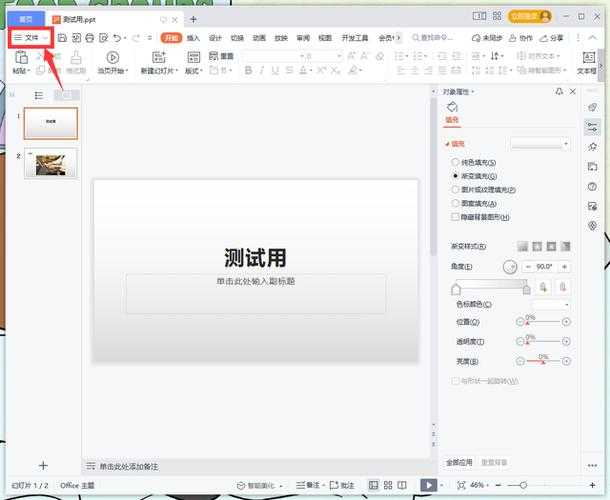The width and height of the screenshot is (610, 500).
Task: Click the 未同步 cloud sync button
Action: (x=487, y=38)
